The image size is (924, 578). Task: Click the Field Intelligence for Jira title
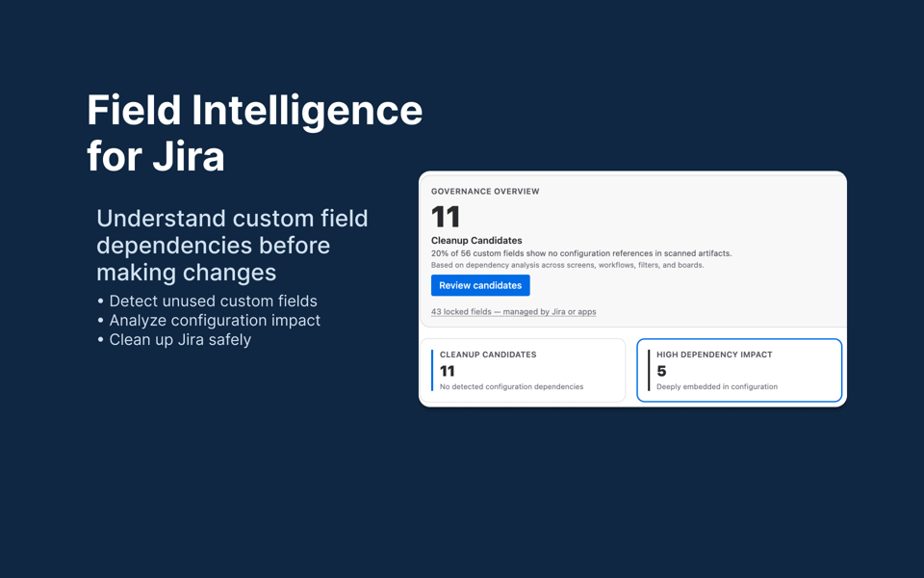coord(254,133)
